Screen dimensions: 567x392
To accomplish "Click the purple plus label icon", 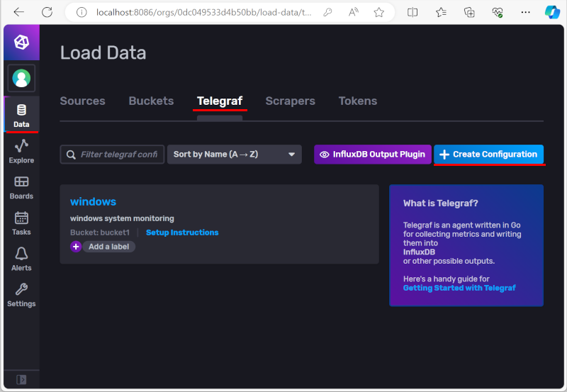I will pos(76,247).
